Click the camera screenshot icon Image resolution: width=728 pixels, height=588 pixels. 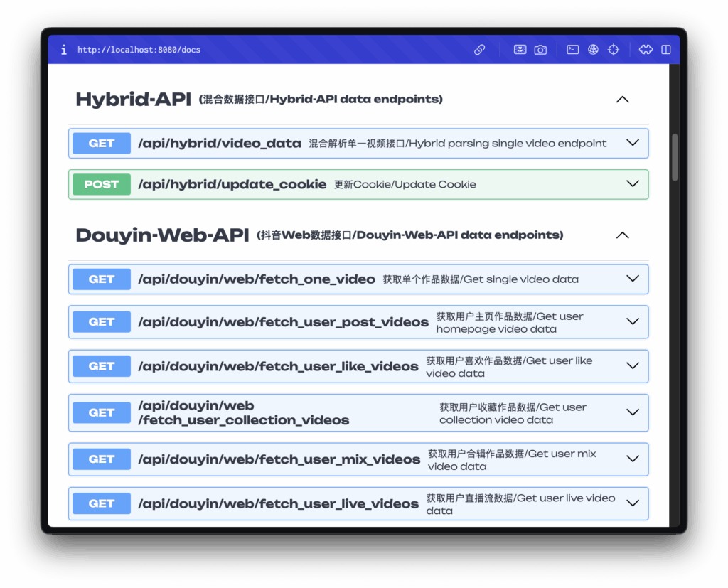pyautogui.click(x=540, y=50)
